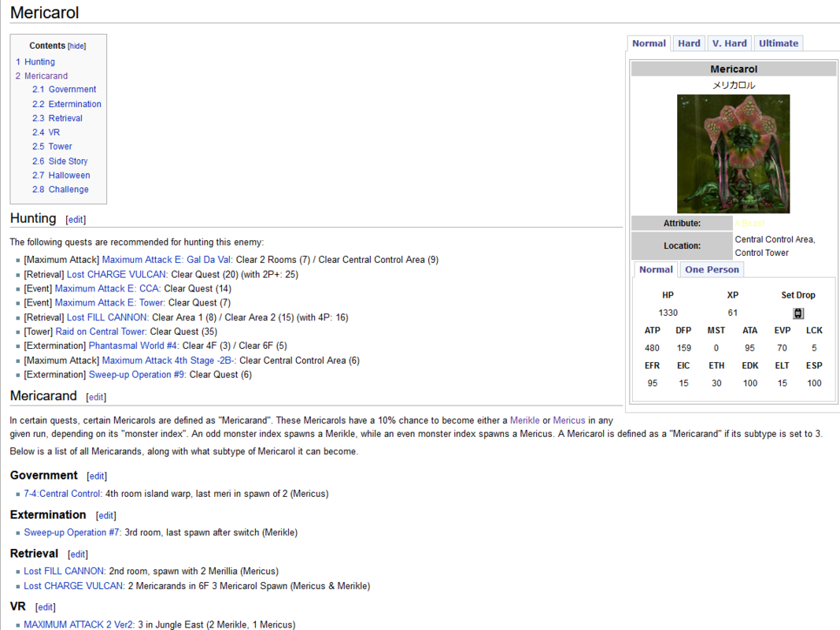Click the HP value 1330

coord(668,313)
